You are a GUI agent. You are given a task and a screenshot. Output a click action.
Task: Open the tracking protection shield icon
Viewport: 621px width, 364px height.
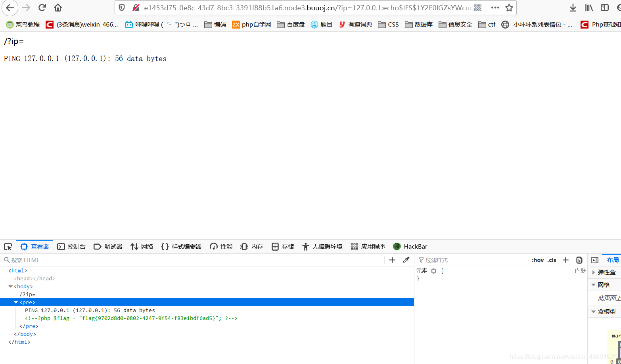[x=122, y=8]
